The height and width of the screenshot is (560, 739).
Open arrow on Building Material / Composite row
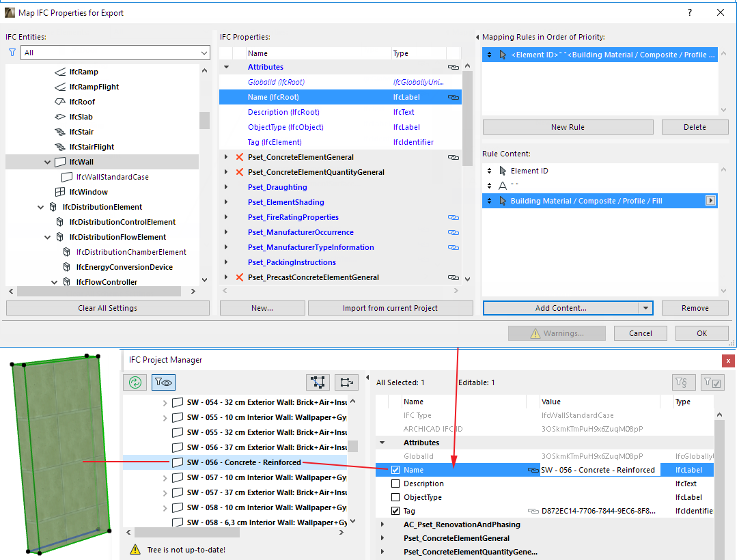[x=710, y=201]
